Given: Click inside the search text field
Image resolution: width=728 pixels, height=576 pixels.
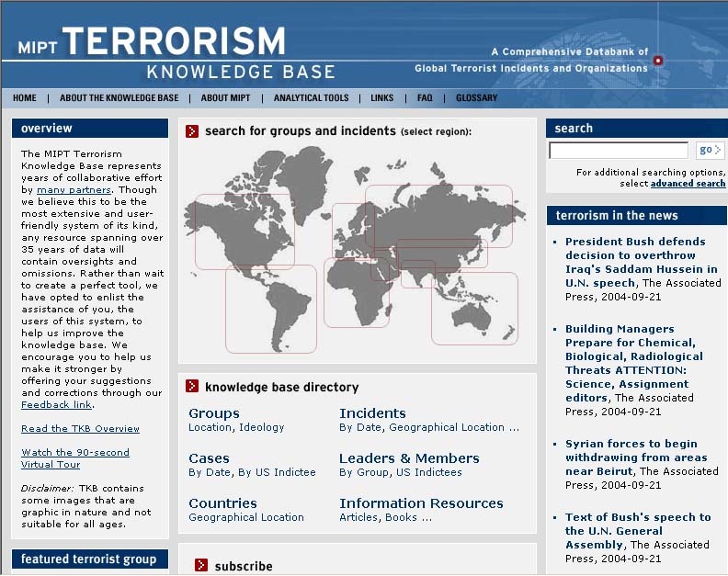Looking at the screenshot, I should point(618,150).
